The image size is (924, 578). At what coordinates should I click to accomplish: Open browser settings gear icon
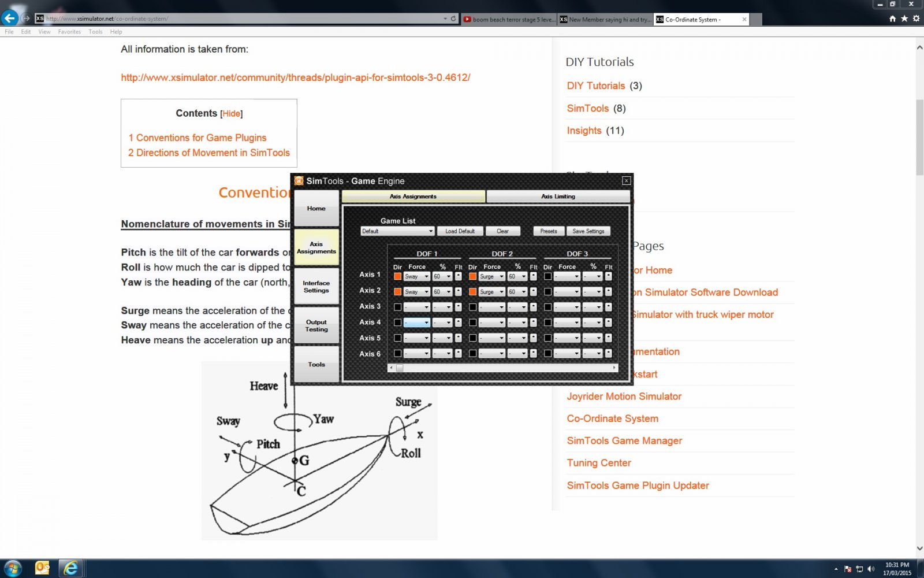click(916, 19)
